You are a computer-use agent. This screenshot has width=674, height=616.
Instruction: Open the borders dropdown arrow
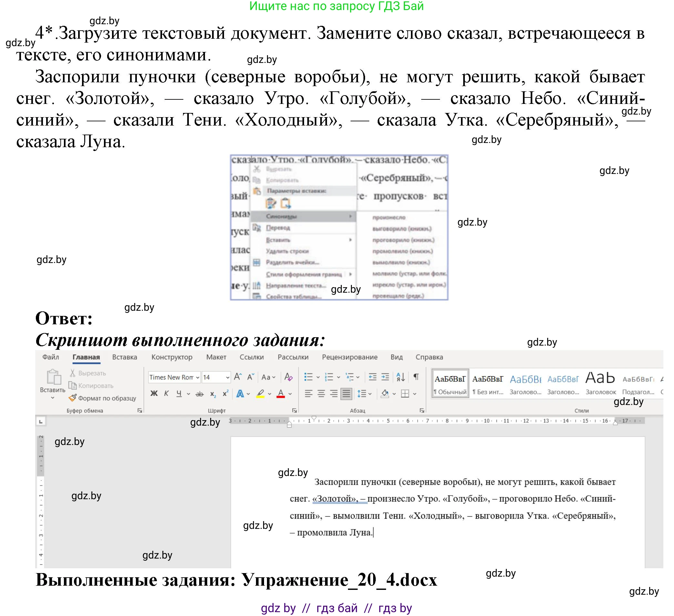[x=415, y=394]
